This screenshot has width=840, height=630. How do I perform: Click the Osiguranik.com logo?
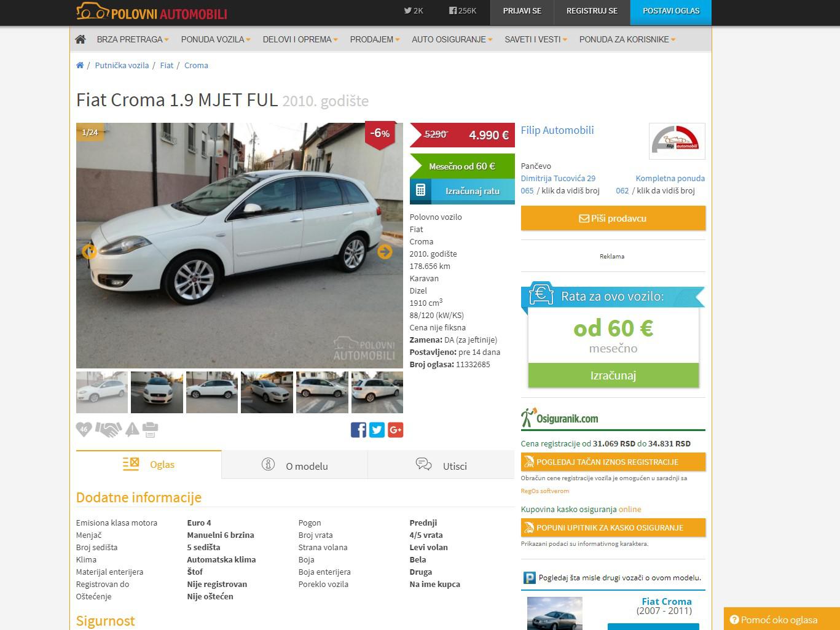tap(559, 418)
